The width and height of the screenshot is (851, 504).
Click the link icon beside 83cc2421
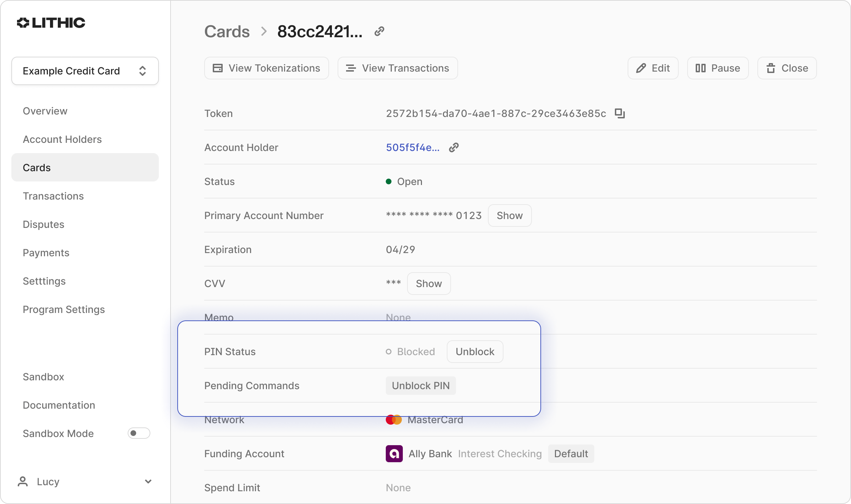379,31
